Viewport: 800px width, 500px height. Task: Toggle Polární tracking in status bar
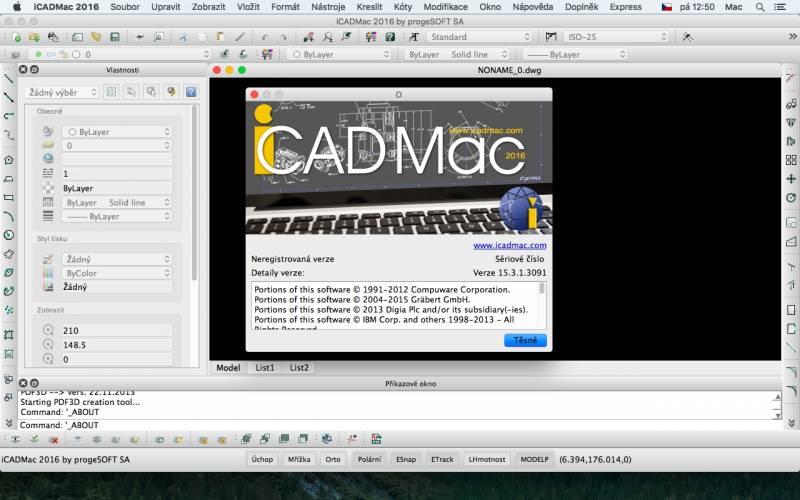[369, 459]
